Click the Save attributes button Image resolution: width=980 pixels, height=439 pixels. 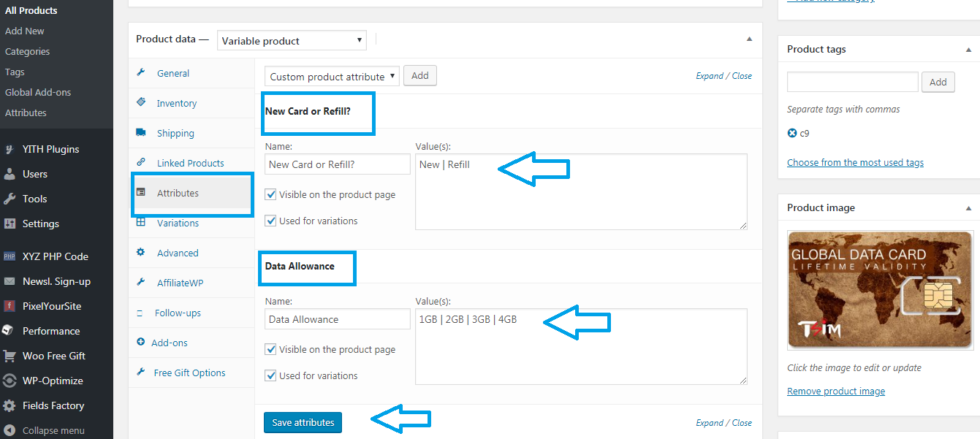[303, 422]
